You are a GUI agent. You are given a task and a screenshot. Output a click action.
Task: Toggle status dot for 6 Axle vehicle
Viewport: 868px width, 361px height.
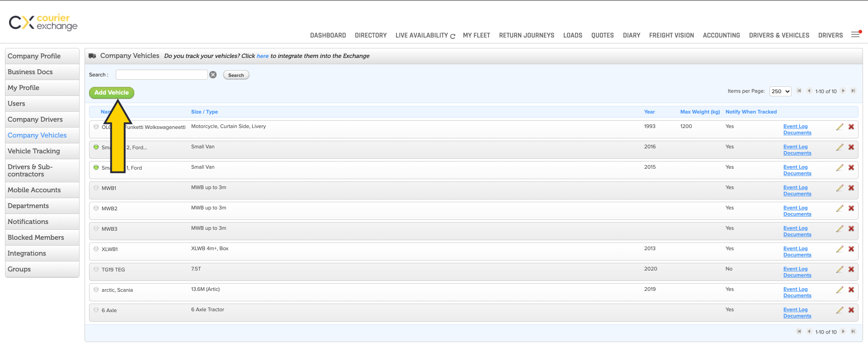click(x=96, y=310)
